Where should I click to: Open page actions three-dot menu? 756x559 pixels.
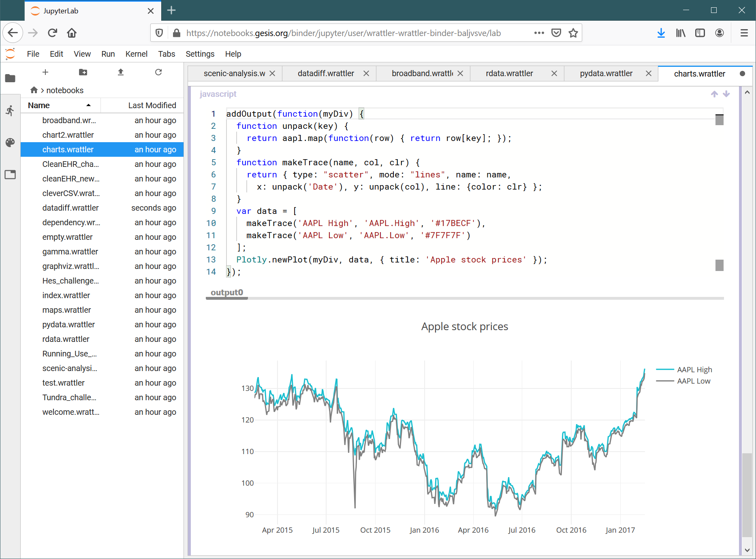coord(539,33)
